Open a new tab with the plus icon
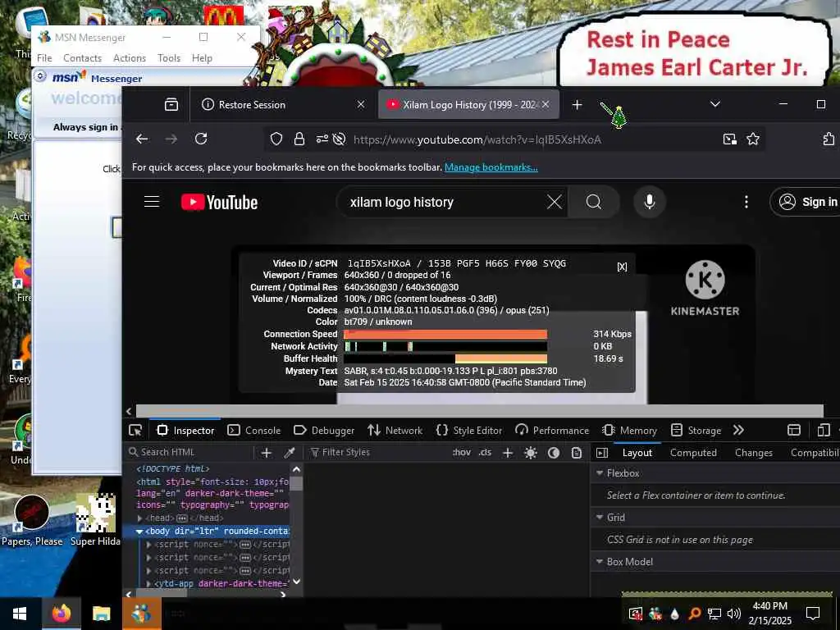 click(x=577, y=104)
